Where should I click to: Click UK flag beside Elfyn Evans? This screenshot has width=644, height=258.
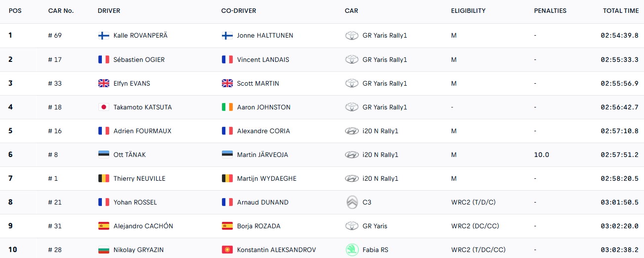[104, 83]
